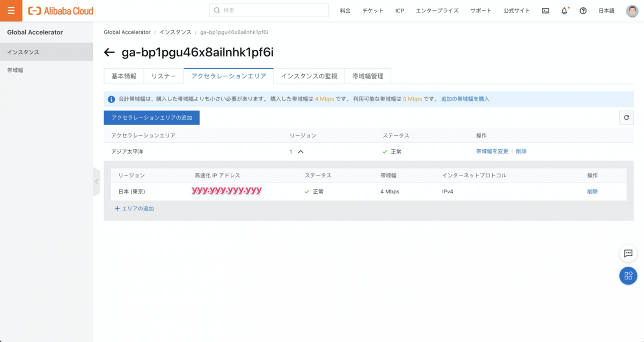
Task: Open the hamburger navigation menu
Action: point(11,11)
